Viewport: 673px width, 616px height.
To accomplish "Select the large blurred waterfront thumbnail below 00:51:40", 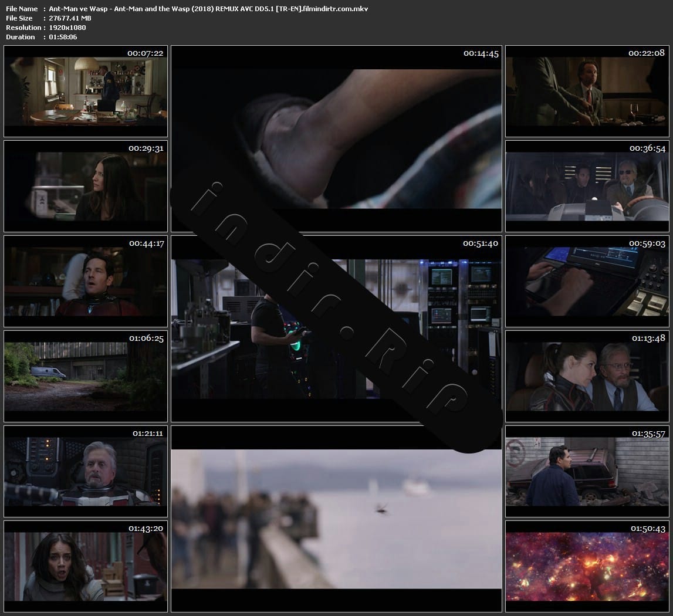I will point(337,519).
